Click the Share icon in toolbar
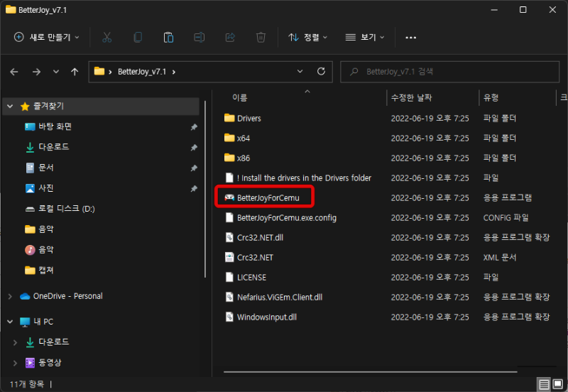Viewport: 568px width, 392px height. pyautogui.click(x=230, y=38)
